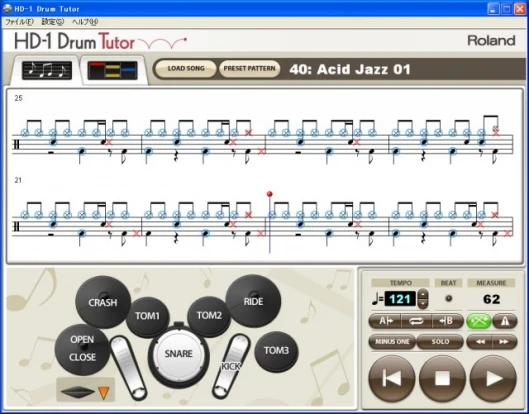
Task: Click the Roland logo
Action: pyautogui.click(x=492, y=40)
